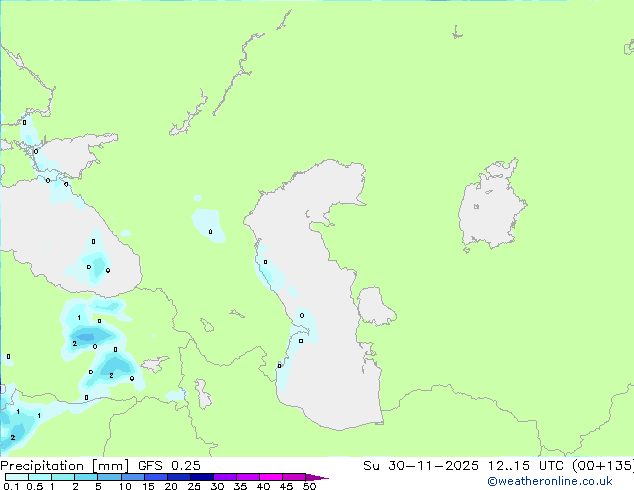Click the 25–30 mm dark navy swatch

[202, 477]
